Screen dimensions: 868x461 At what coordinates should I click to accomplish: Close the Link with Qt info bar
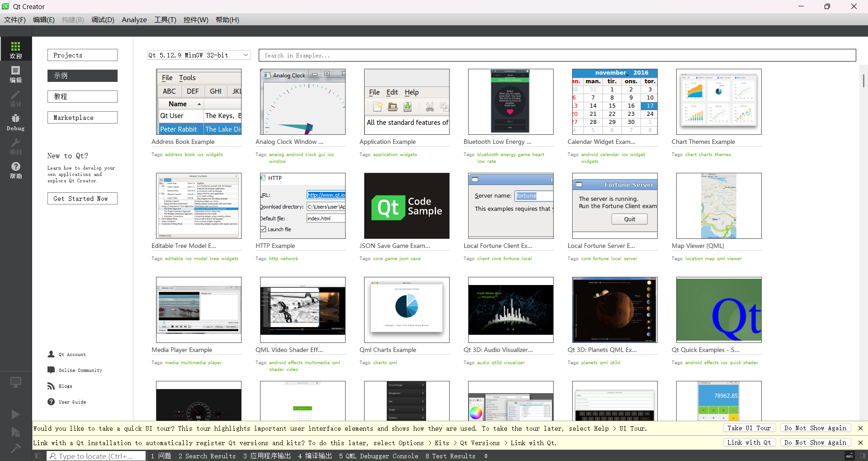[860, 442]
